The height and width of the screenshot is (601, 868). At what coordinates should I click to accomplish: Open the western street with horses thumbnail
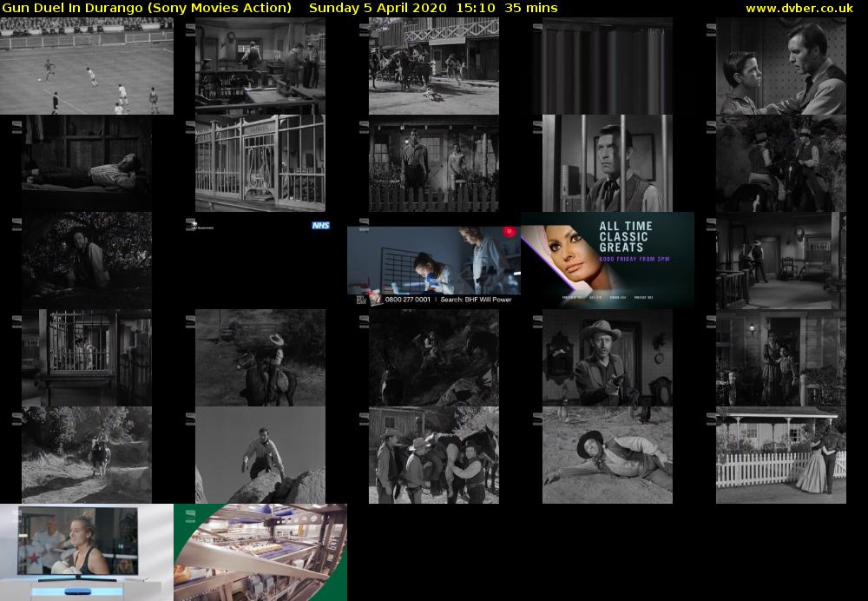pyautogui.click(x=434, y=66)
